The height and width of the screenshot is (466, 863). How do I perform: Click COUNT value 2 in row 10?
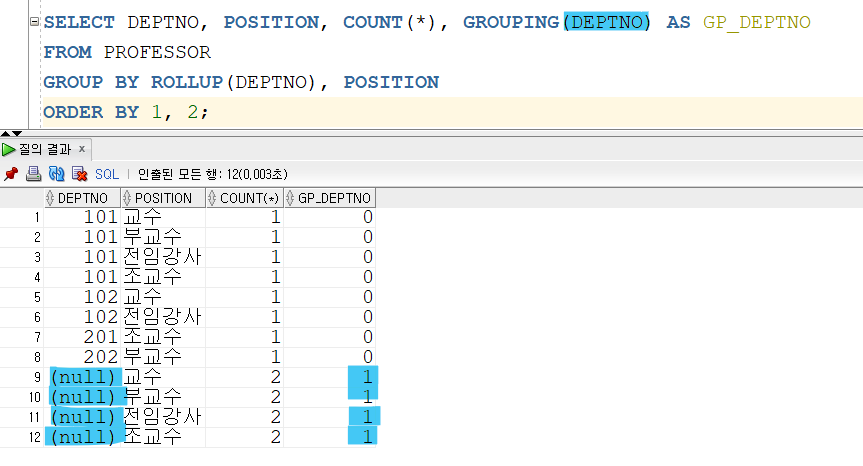pyautogui.click(x=244, y=397)
